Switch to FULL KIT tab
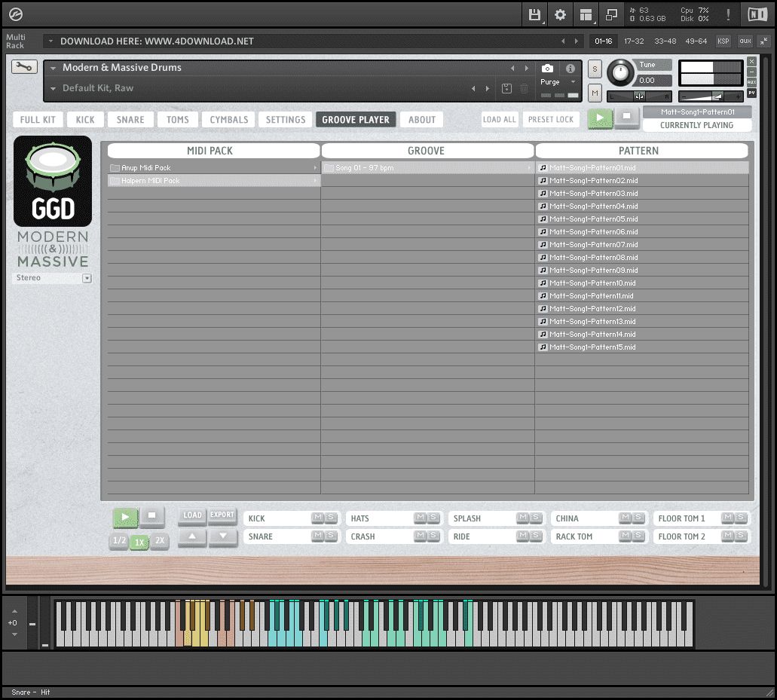 tap(38, 120)
